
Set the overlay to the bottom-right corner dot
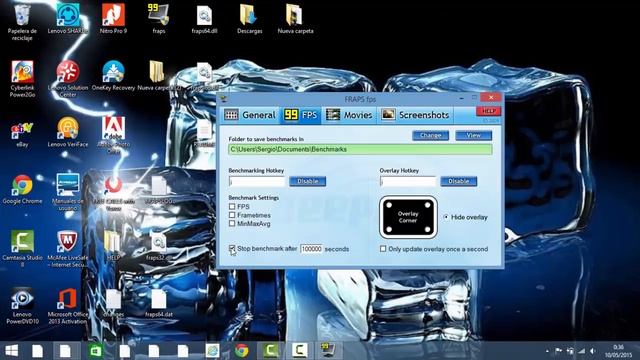(427, 230)
